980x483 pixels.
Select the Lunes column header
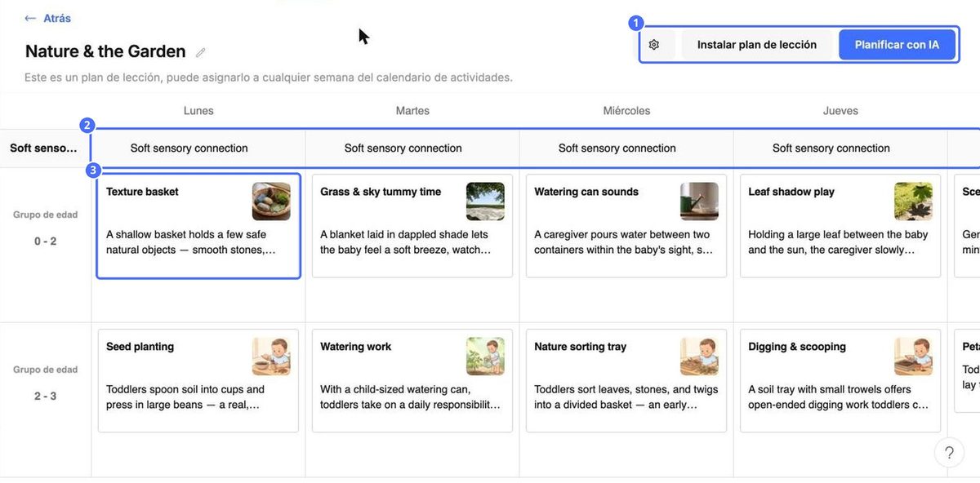pyautogui.click(x=198, y=111)
